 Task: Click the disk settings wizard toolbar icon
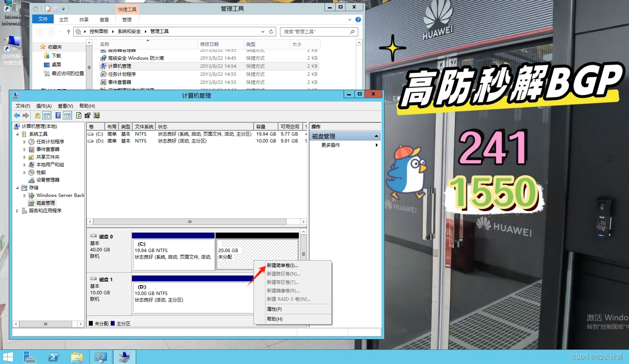click(97, 115)
